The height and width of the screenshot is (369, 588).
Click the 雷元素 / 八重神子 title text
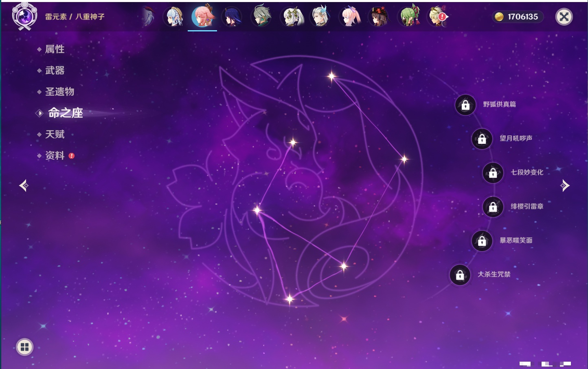pos(75,17)
